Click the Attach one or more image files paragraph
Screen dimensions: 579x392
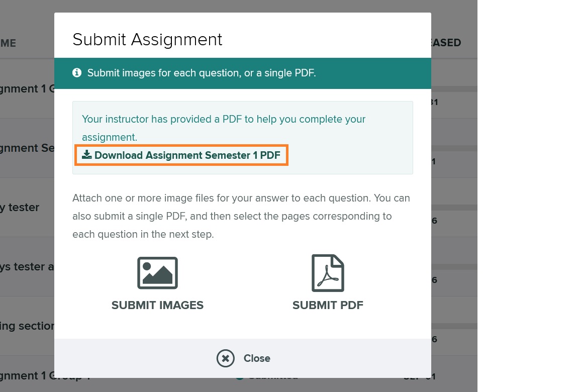point(241,216)
